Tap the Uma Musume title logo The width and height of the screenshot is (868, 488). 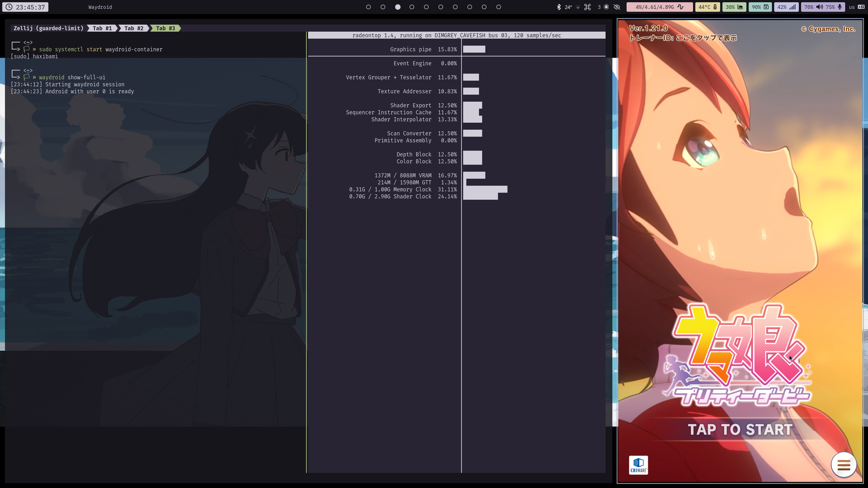click(738, 355)
